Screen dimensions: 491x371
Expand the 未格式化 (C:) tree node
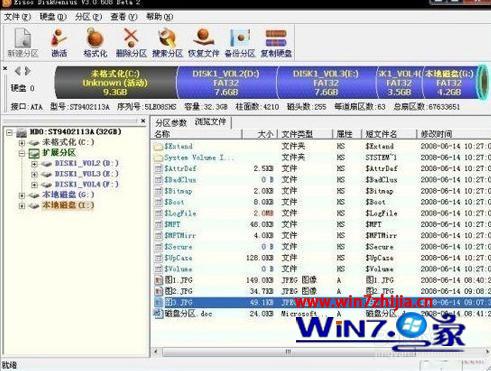pos(22,143)
